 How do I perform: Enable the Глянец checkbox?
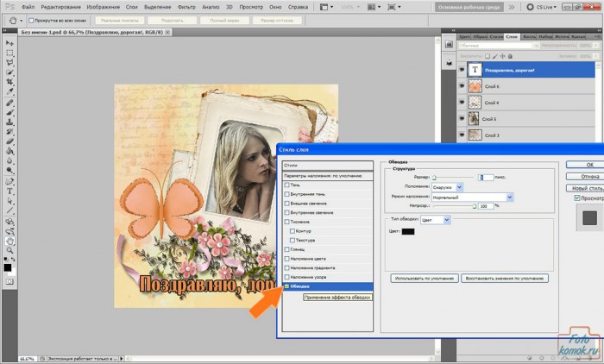[x=286, y=249]
